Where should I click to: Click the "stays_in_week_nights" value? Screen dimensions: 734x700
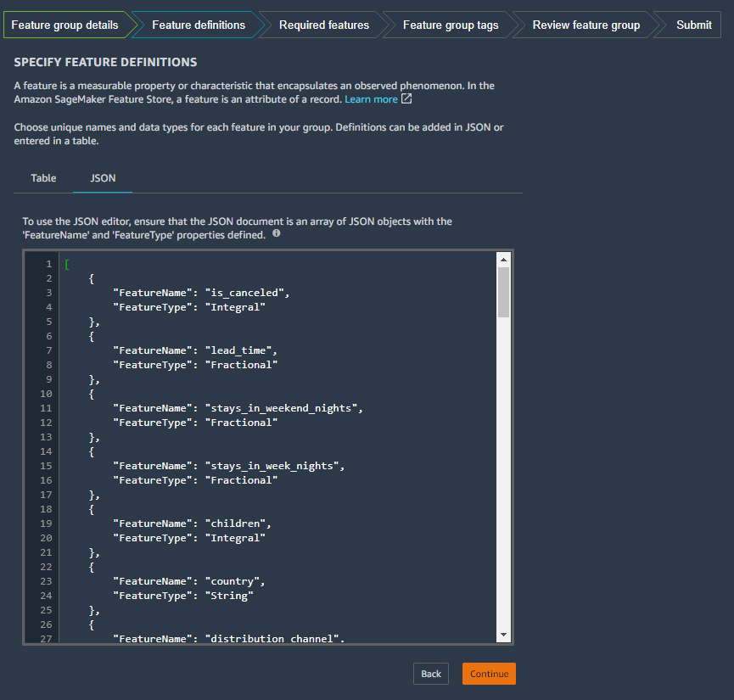pyautogui.click(x=272, y=466)
